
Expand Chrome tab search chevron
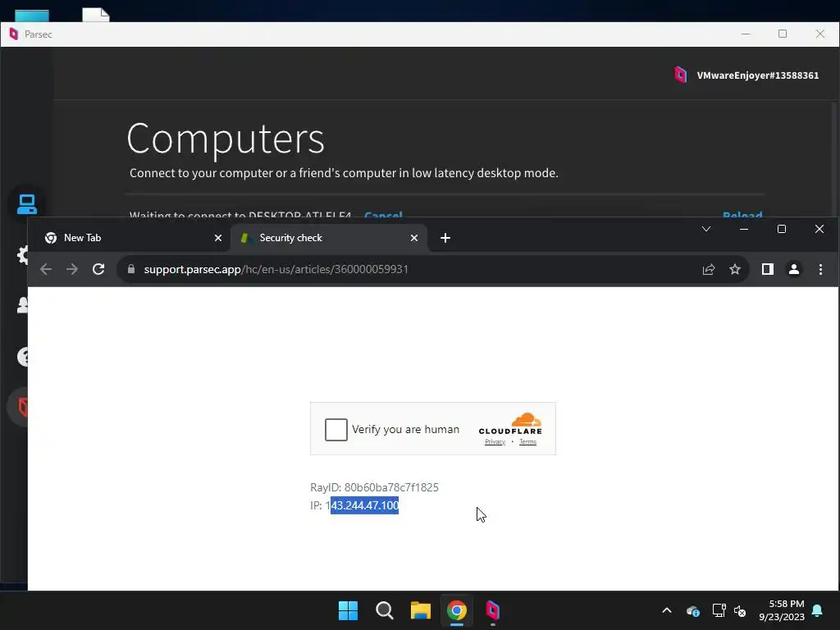(706, 230)
